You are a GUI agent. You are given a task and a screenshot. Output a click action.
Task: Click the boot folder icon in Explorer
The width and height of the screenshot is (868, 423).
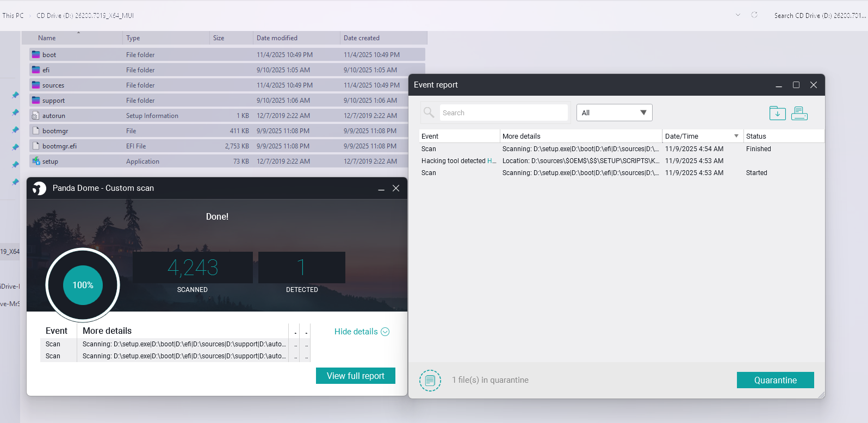point(36,54)
